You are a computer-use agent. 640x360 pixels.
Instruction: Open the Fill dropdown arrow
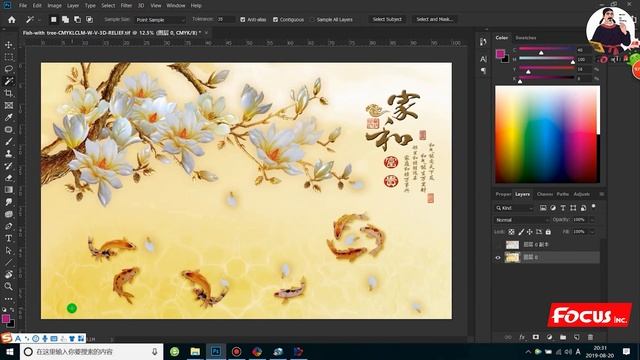coord(592,232)
